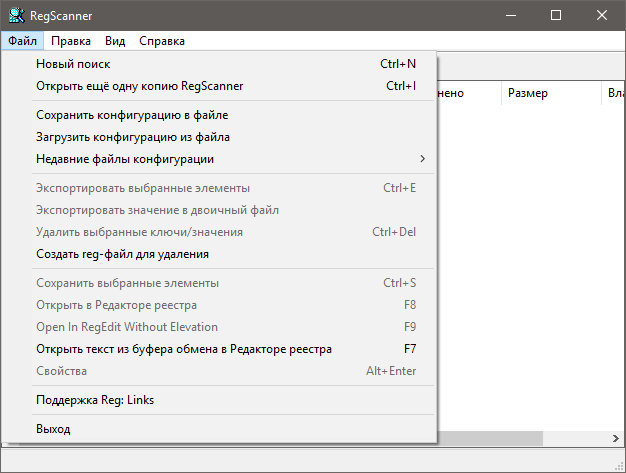
Task: Choose Открыть текст из буфера обмена в Редакторе реестра
Action: point(219,349)
